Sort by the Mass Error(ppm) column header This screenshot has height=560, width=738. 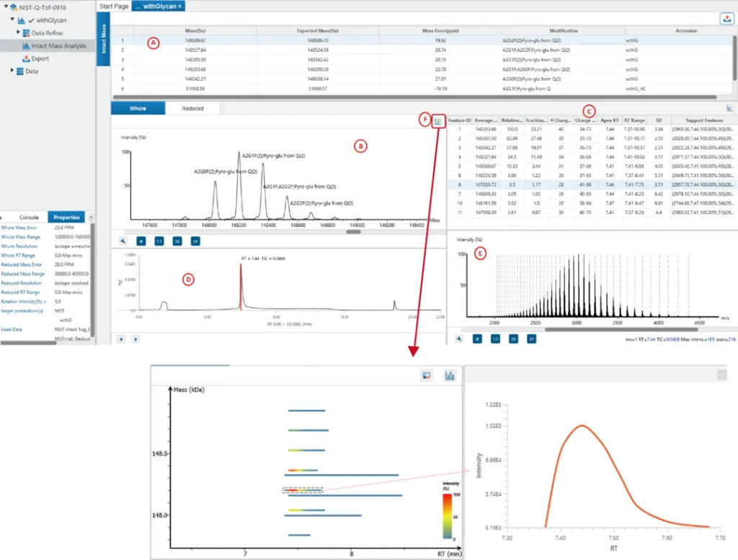[x=440, y=31]
